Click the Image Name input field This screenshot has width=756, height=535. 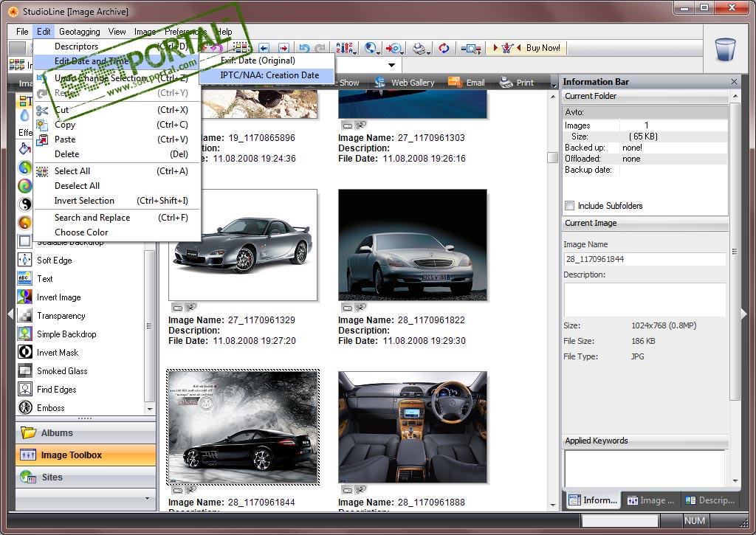pyautogui.click(x=645, y=259)
